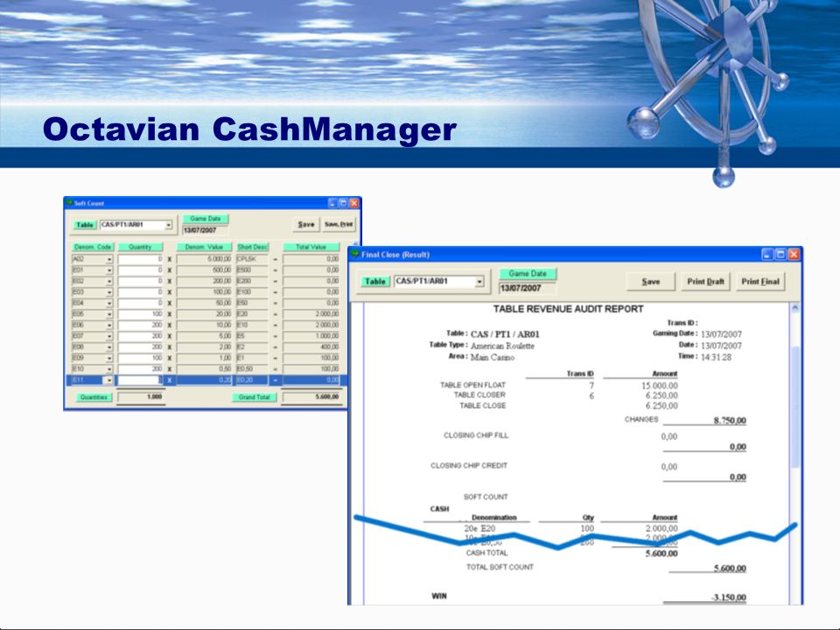
Task: Click the Quantity column header
Action: point(140,247)
